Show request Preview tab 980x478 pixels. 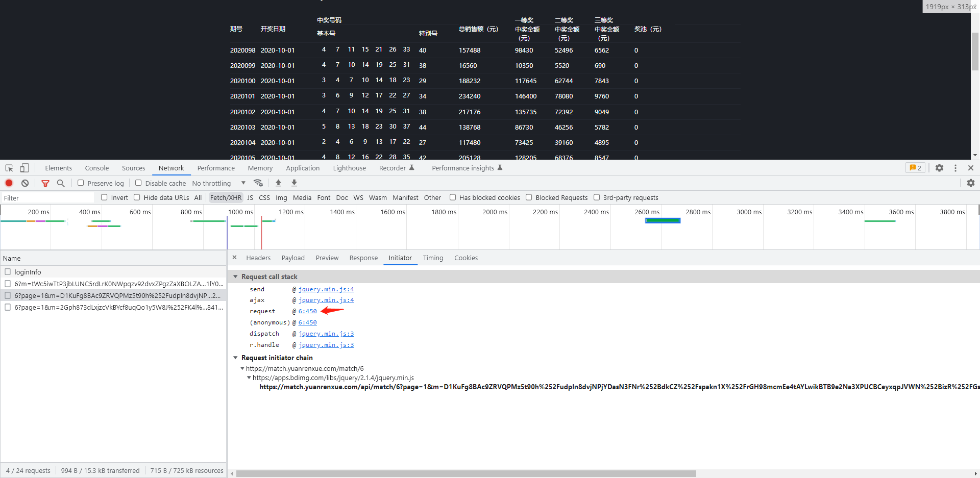tap(327, 258)
